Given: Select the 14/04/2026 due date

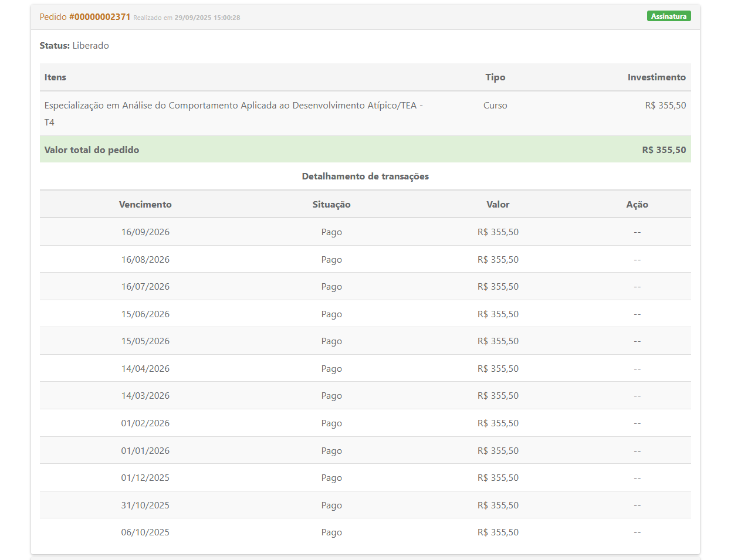Looking at the screenshot, I should click(x=145, y=369).
